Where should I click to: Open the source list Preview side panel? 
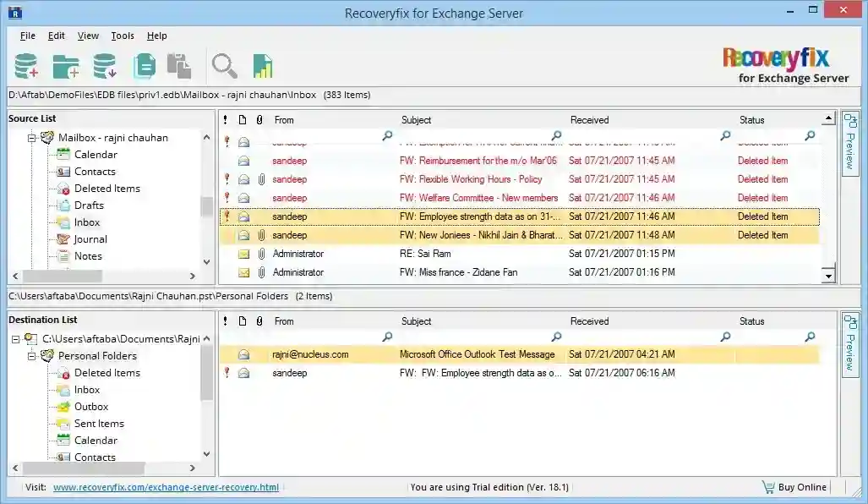click(x=850, y=143)
